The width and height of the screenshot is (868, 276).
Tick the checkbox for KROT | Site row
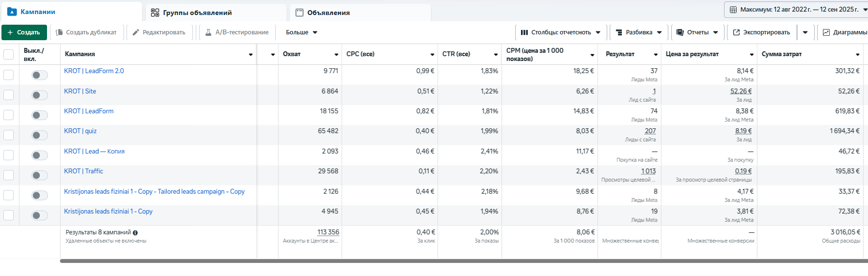pos(9,95)
